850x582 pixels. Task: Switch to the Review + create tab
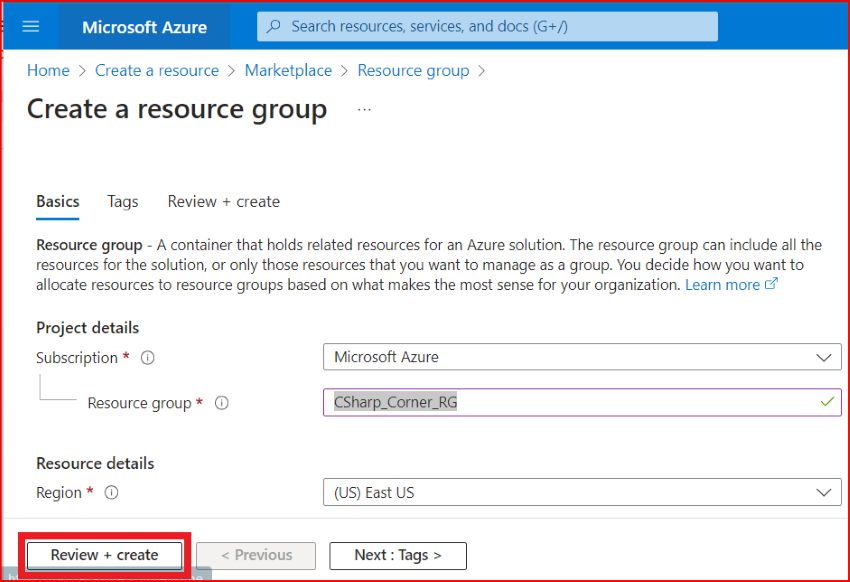point(224,202)
